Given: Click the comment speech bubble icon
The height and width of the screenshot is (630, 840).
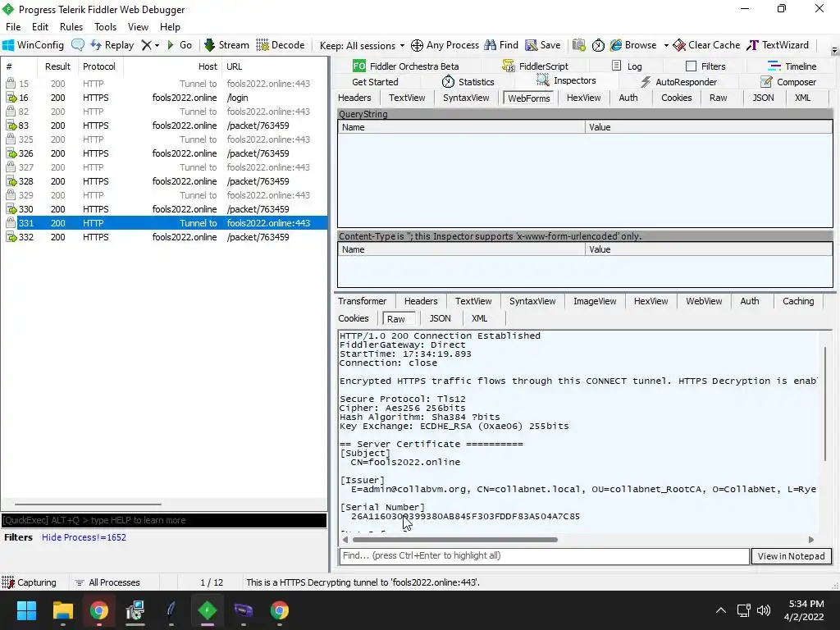Looking at the screenshot, I should pyautogui.click(x=78, y=45).
